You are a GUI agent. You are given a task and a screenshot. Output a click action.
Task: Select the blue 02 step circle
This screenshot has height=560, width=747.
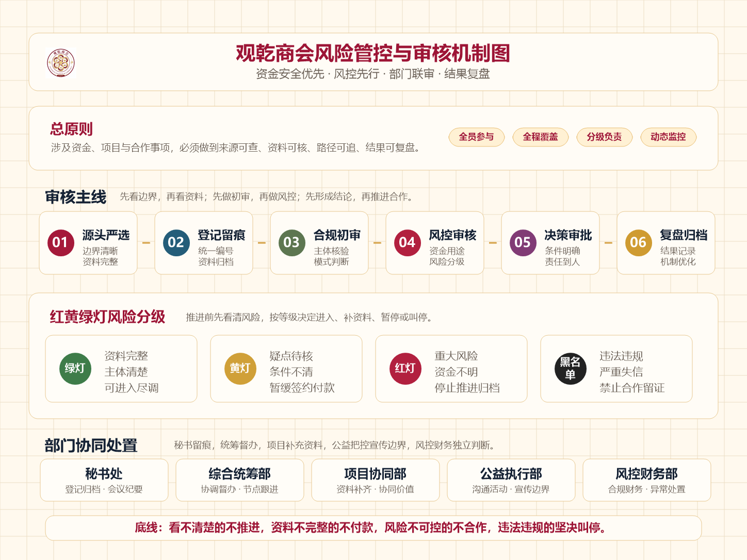(x=176, y=243)
